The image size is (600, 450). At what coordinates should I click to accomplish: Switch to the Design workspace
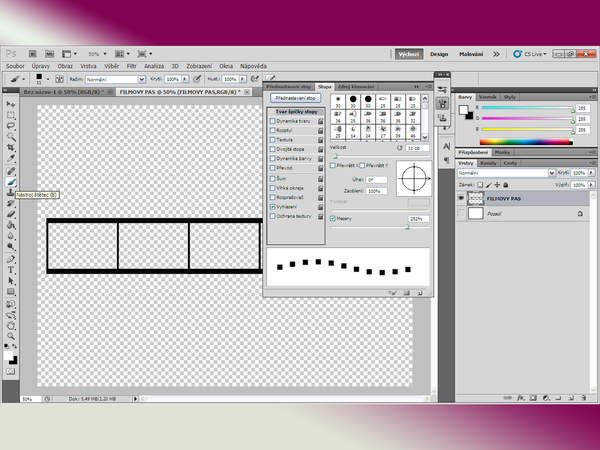pos(438,54)
